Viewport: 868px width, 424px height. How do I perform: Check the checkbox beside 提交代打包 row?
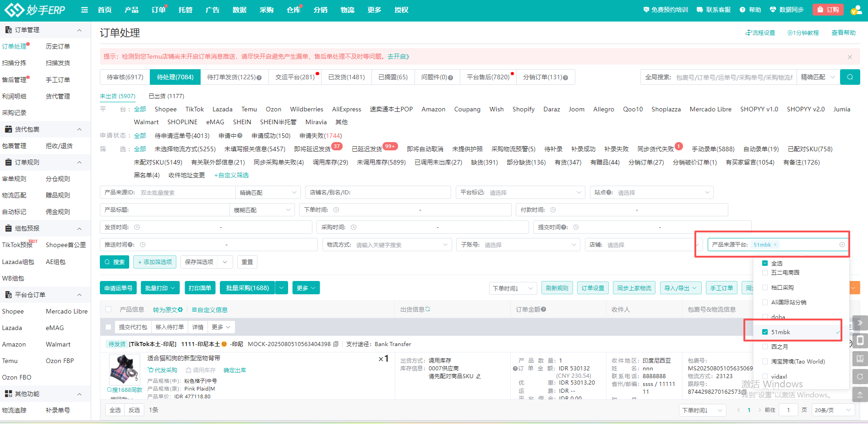click(109, 327)
